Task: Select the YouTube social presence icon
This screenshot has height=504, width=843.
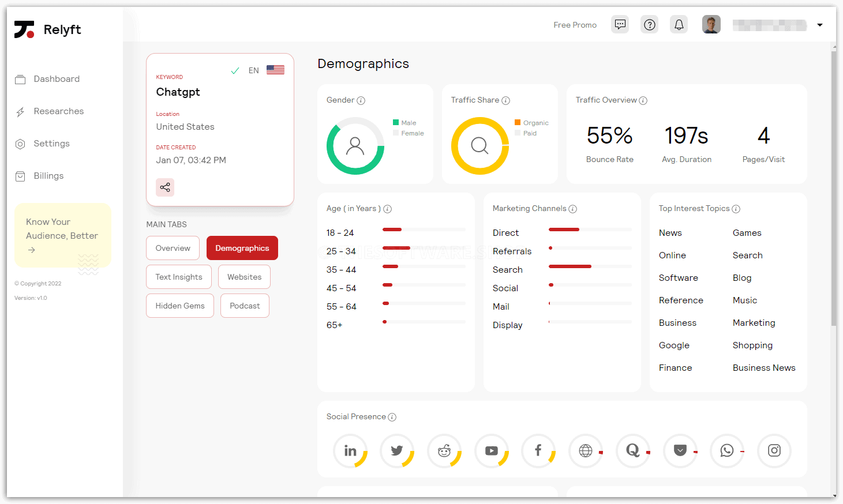Action: [x=492, y=451]
